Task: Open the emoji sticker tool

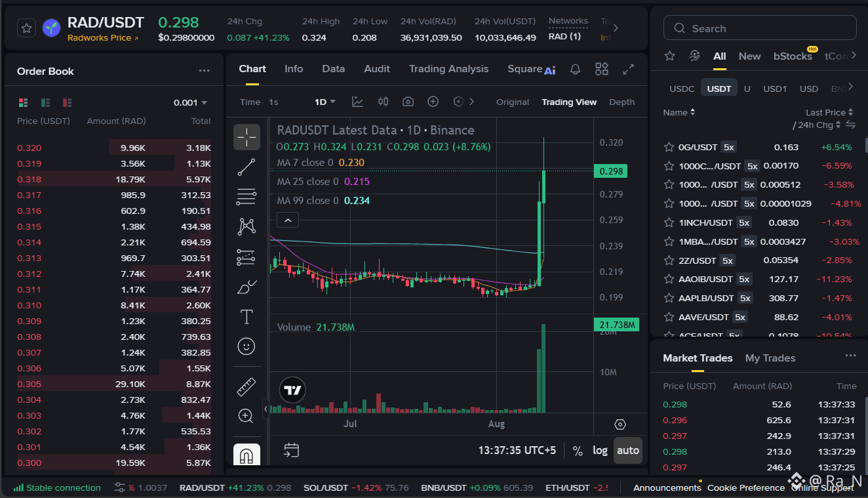Action: (x=247, y=346)
